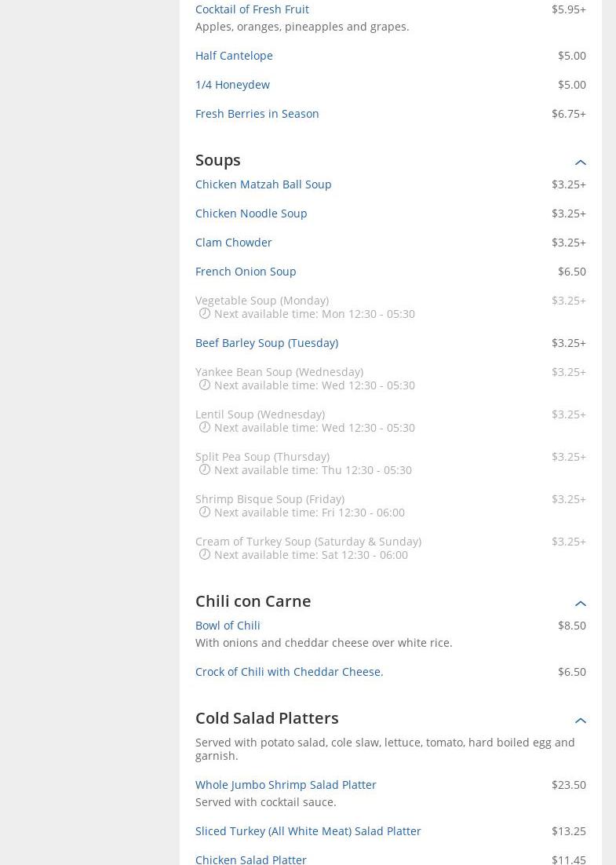Viewport: 616px width, 865px height.
Task: Open Beef Barley Soup (Tuesday)
Action: pos(266,342)
